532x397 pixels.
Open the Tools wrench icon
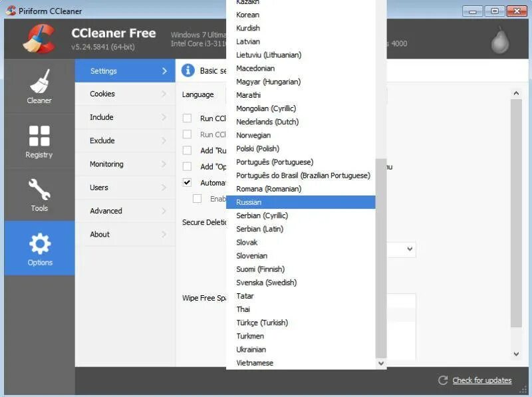pos(39,189)
